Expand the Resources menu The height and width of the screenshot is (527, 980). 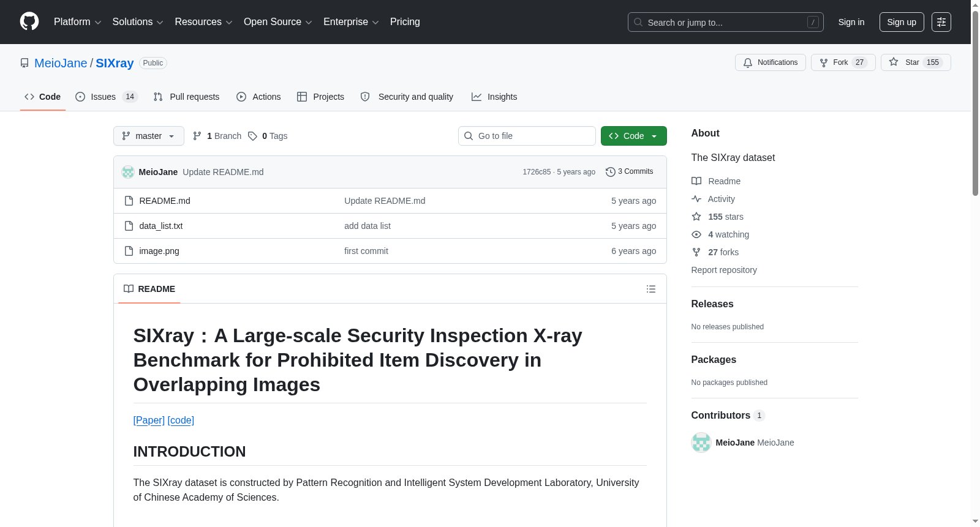[203, 22]
